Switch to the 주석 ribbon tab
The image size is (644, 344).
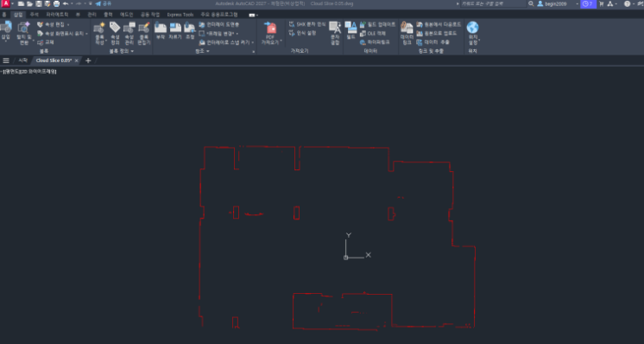34,15
